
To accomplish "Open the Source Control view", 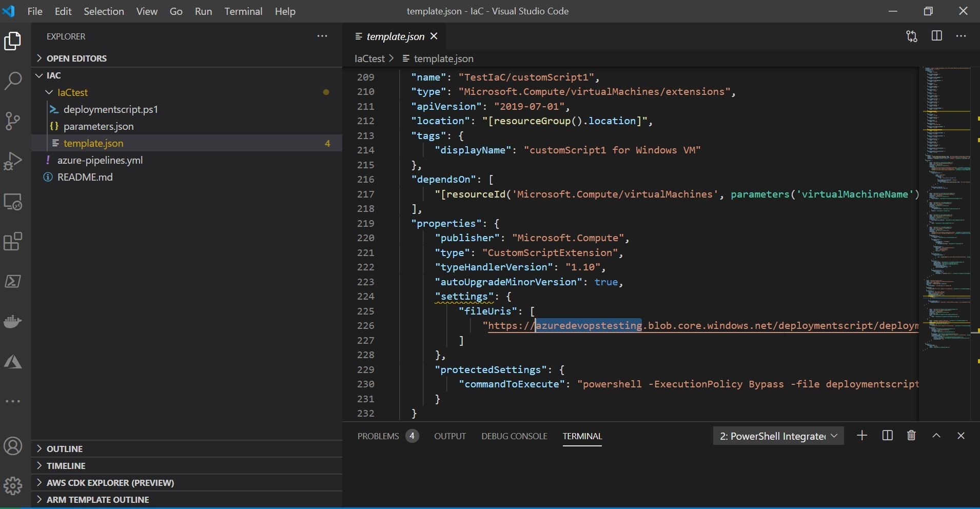I will pyautogui.click(x=13, y=121).
